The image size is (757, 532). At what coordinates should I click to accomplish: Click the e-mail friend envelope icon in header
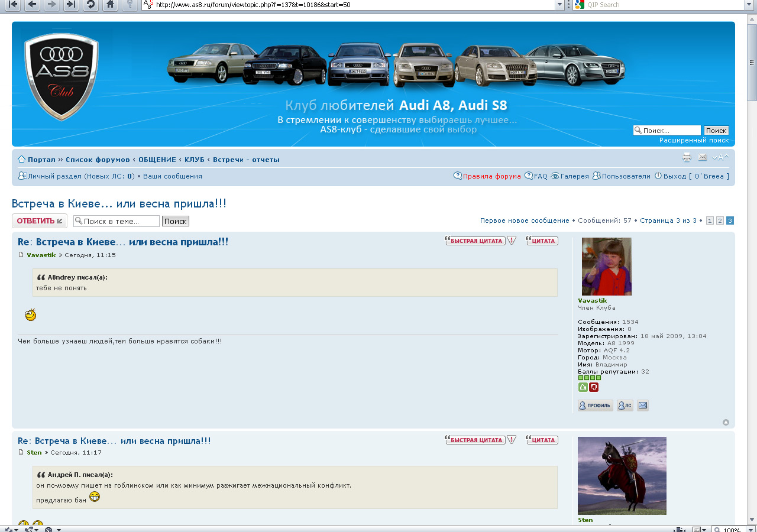(x=703, y=157)
